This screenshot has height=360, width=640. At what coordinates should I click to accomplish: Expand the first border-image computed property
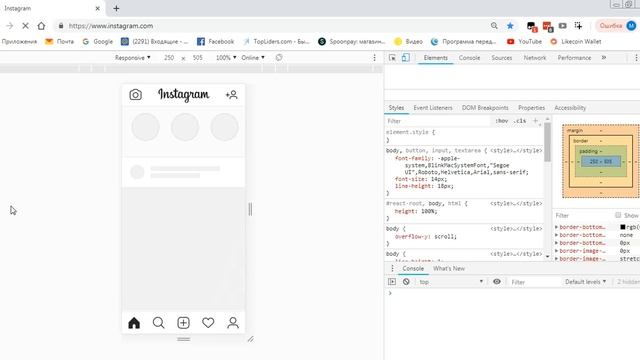click(x=556, y=251)
